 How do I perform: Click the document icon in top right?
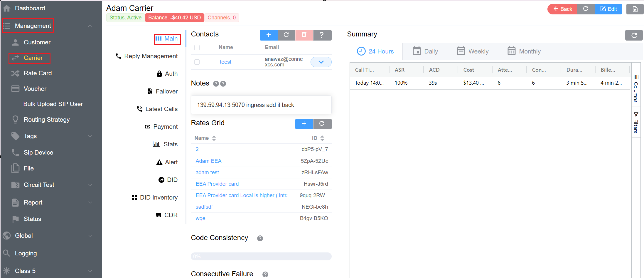coord(635,9)
